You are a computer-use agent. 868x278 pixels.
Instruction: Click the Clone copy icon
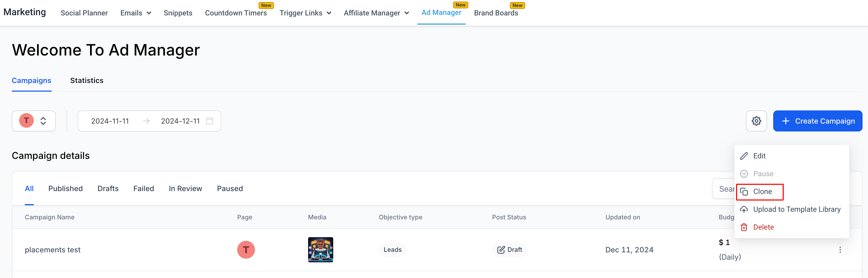point(744,192)
